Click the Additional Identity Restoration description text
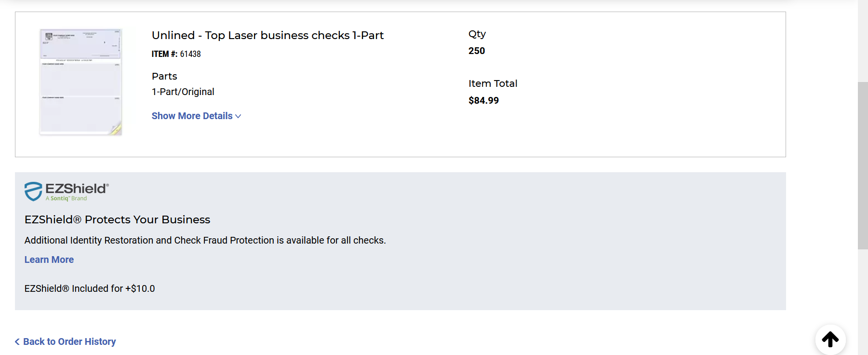The image size is (868, 355). tap(205, 240)
